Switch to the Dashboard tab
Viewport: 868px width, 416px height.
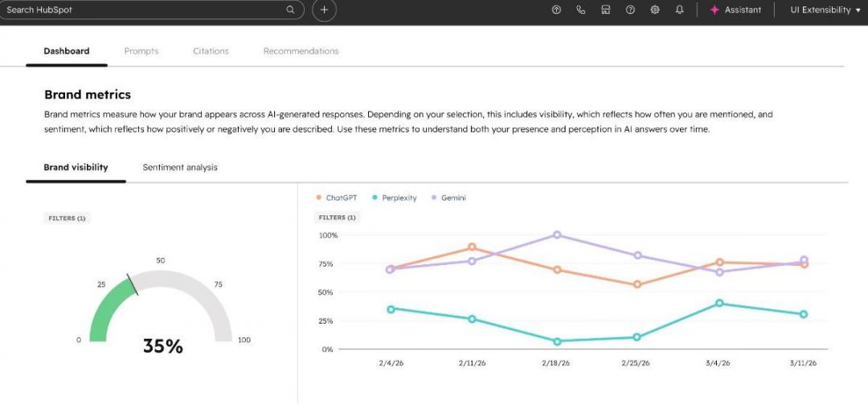click(x=67, y=51)
